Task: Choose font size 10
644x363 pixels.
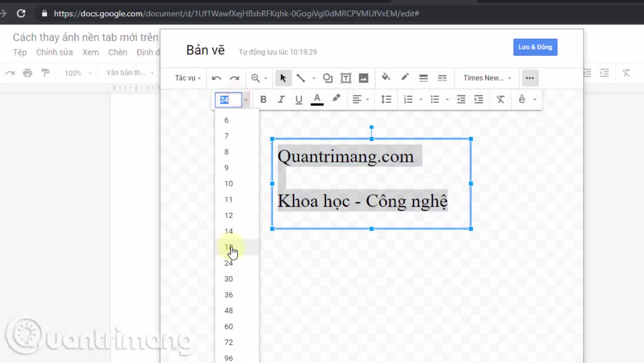Action: pyautogui.click(x=237, y=184)
